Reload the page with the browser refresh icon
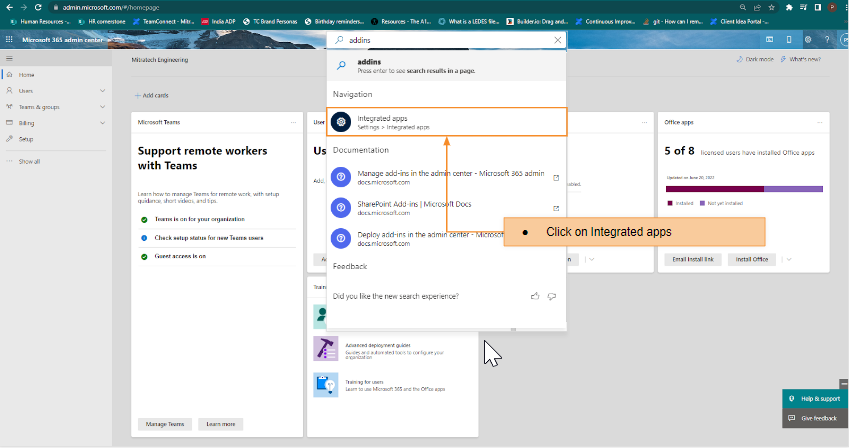 pos(38,8)
